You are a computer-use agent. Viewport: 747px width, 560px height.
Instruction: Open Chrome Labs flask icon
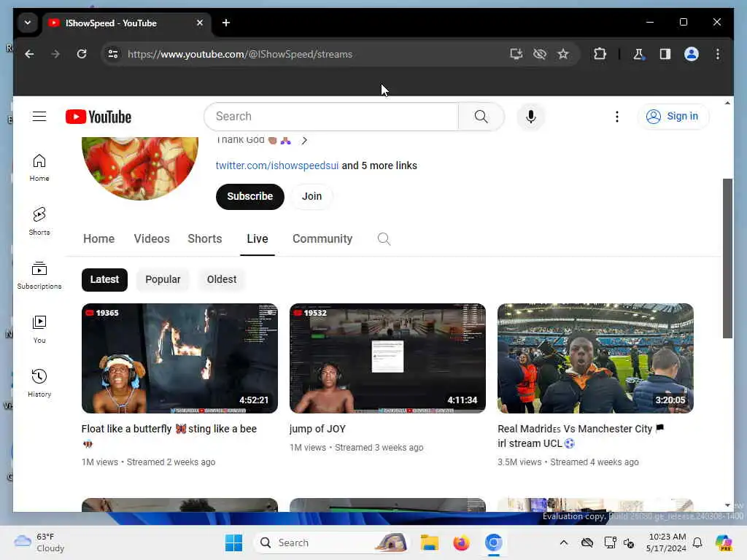639,54
